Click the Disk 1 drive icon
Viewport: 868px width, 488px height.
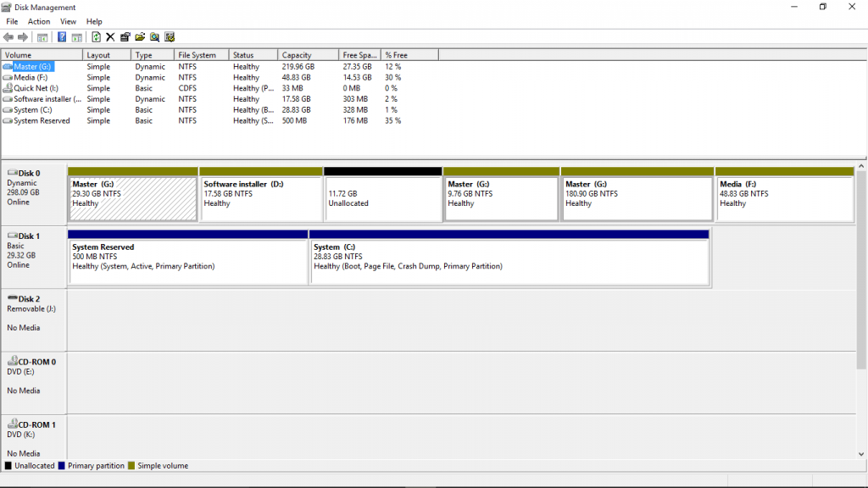click(x=12, y=236)
